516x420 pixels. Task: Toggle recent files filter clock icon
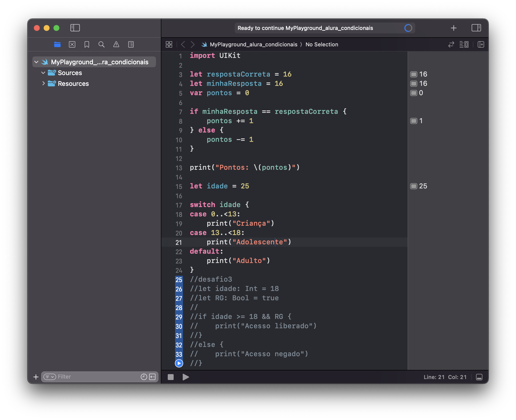point(144,377)
